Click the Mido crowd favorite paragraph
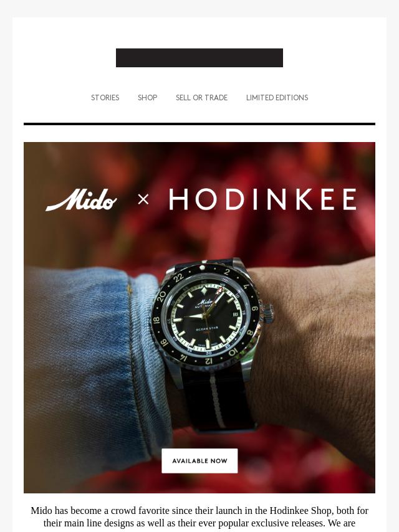 pyautogui.click(x=199, y=518)
